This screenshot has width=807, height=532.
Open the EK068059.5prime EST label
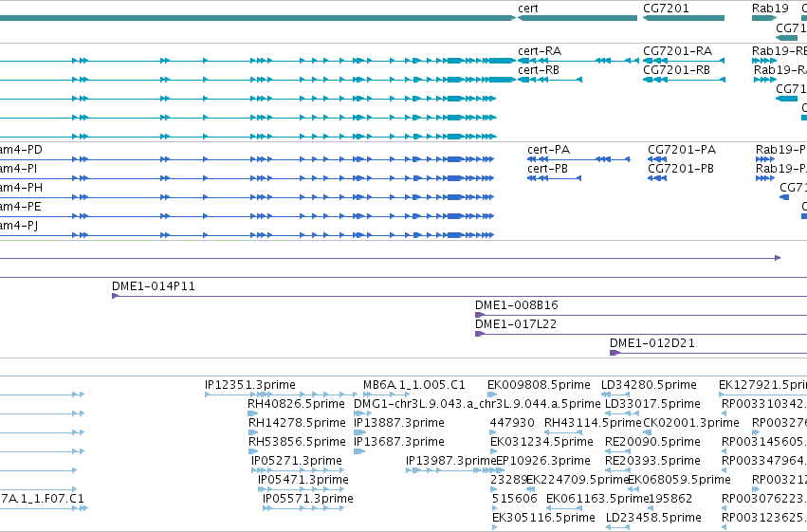point(679,480)
